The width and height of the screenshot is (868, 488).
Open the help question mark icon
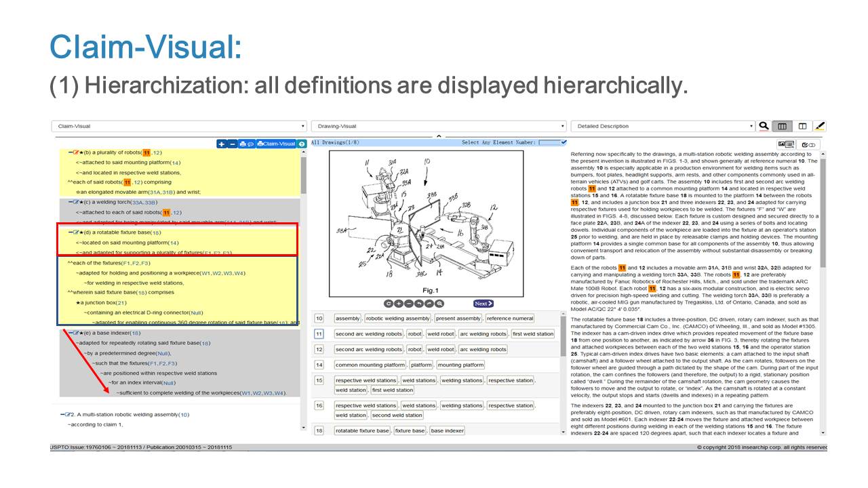click(x=302, y=144)
